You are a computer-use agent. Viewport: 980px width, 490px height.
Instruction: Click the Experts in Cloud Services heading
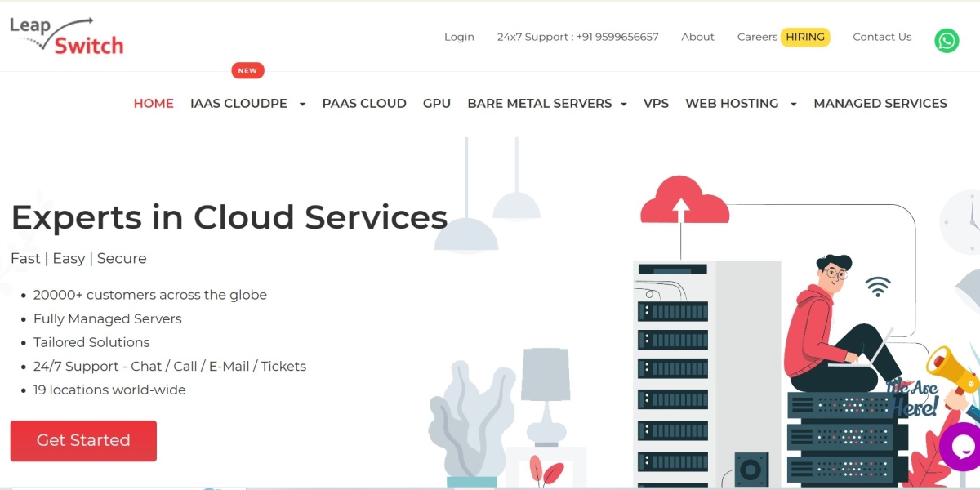(229, 217)
